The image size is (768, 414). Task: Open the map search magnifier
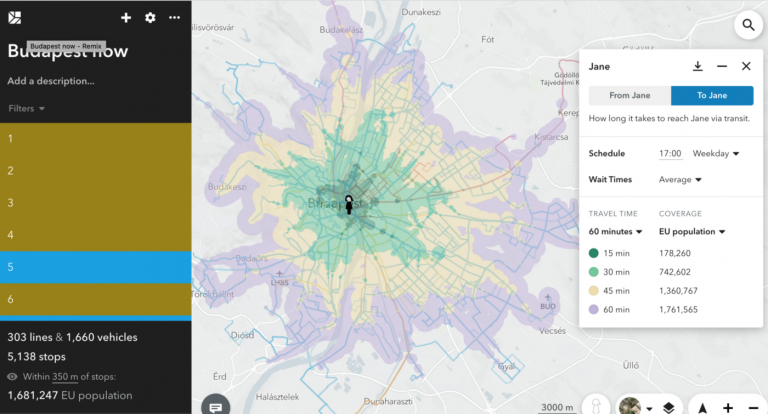pyautogui.click(x=748, y=24)
